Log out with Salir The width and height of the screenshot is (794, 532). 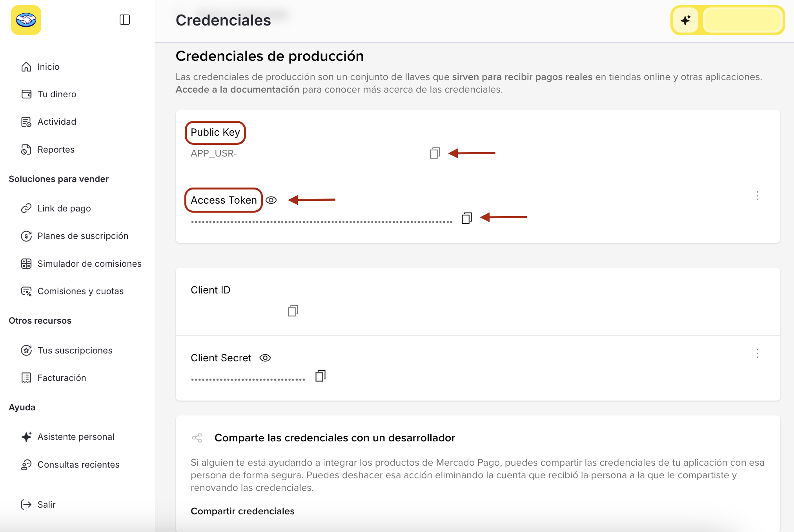(47, 505)
